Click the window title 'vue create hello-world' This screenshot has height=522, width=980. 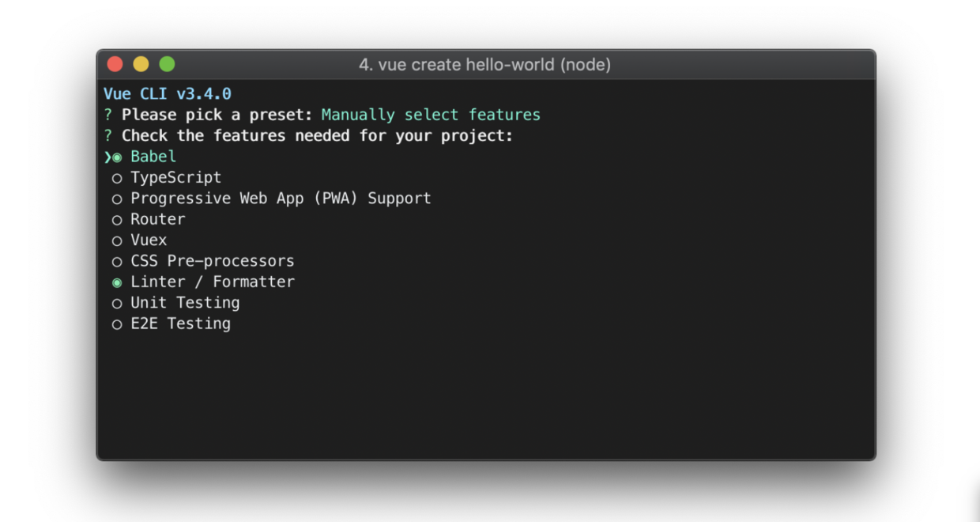click(x=484, y=65)
